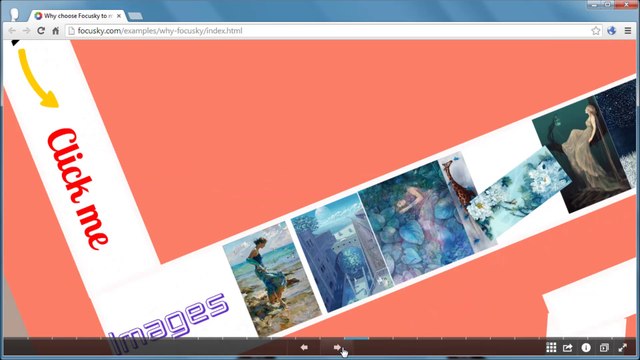Click the 'Images' purple heading
This screenshot has height=360, width=640.
point(168,323)
